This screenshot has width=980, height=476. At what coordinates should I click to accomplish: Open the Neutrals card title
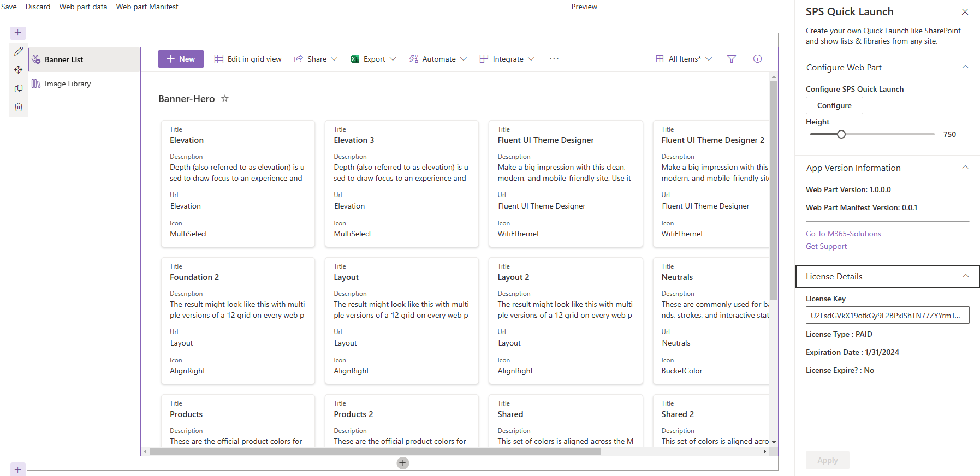click(x=677, y=277)
